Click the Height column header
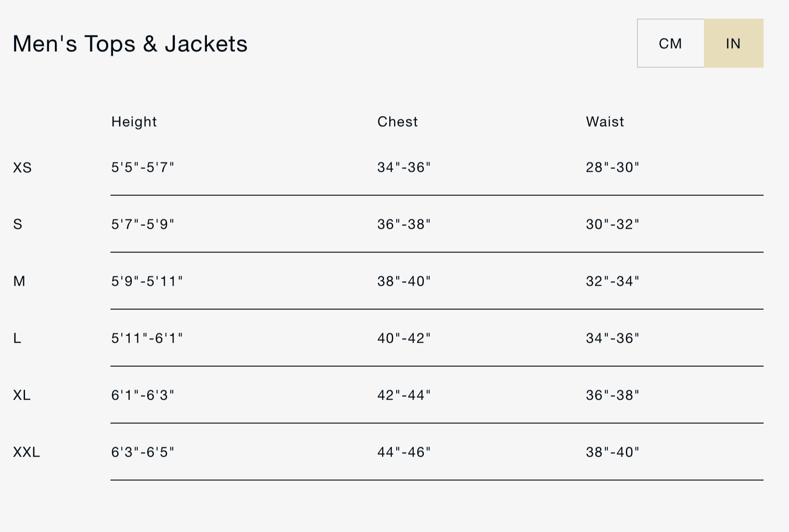 pyautogui.click(x=134, y=121)
